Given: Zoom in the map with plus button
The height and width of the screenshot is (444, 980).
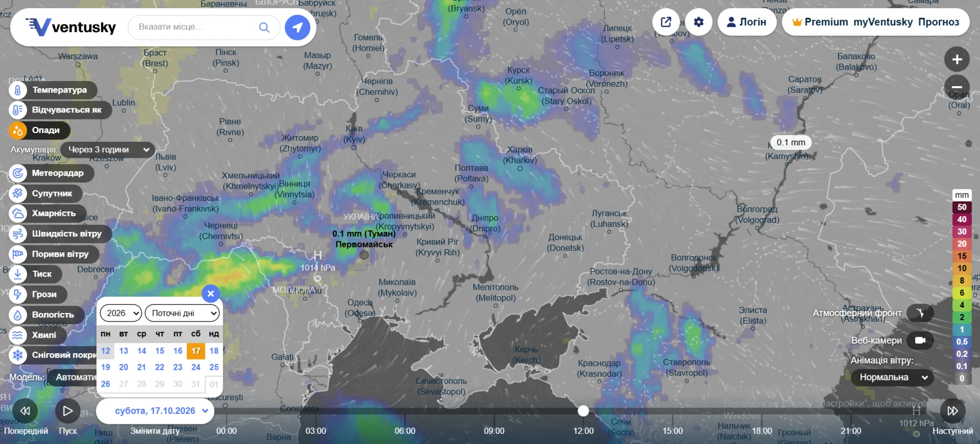Looking at the screenshot, I should click(x=957, y=59).
